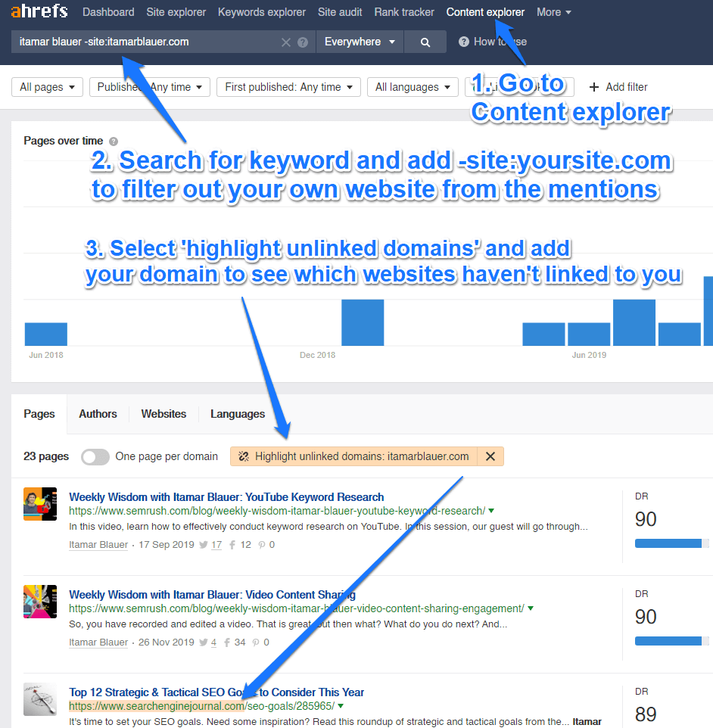The height and width of the screenshot is (728, 713).
Task: Switch to the Websites tab
Action: [163, 414]
